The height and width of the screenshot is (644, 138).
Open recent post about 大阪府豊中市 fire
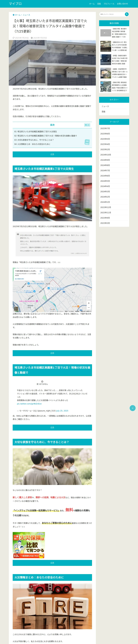(120, 73)
